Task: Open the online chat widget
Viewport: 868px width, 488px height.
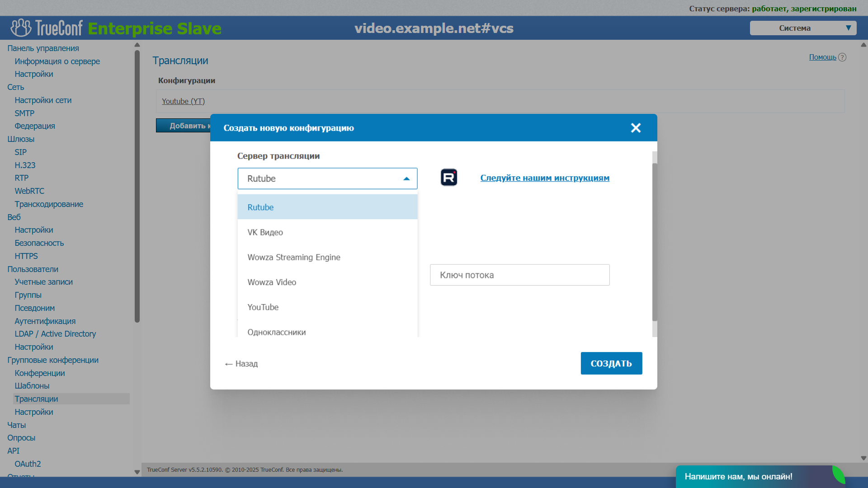Action: point(738,476)
